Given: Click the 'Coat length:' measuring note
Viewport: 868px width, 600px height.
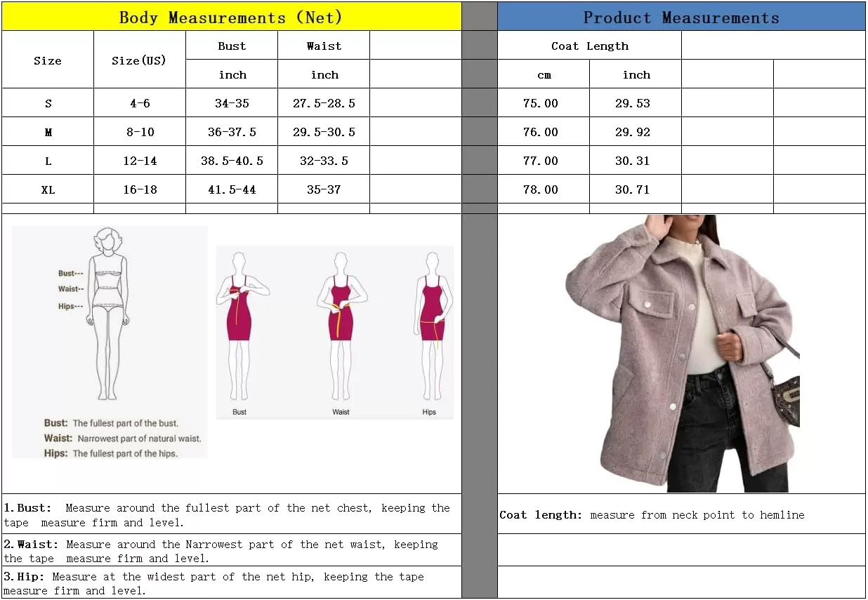Looking at the screenshot, I should [x=681, y=514].
